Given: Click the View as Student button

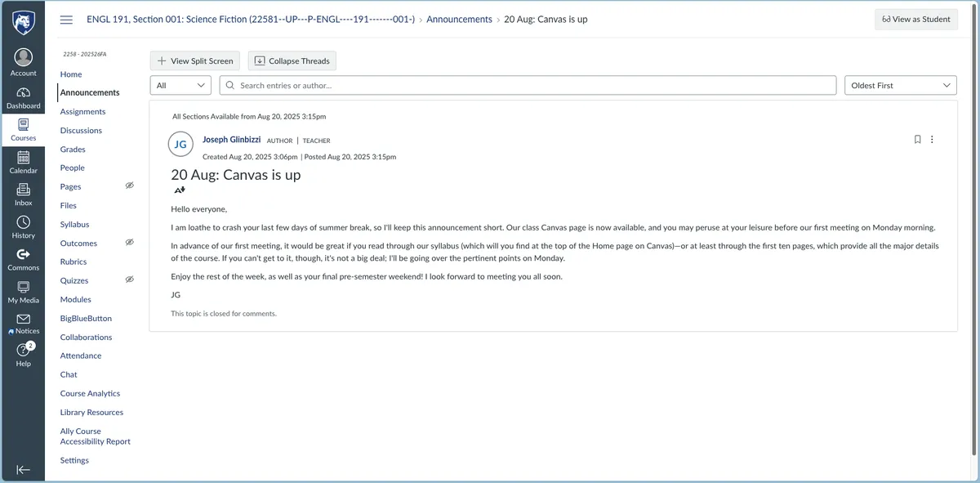Looking at the screenshot, I should 915,20.
